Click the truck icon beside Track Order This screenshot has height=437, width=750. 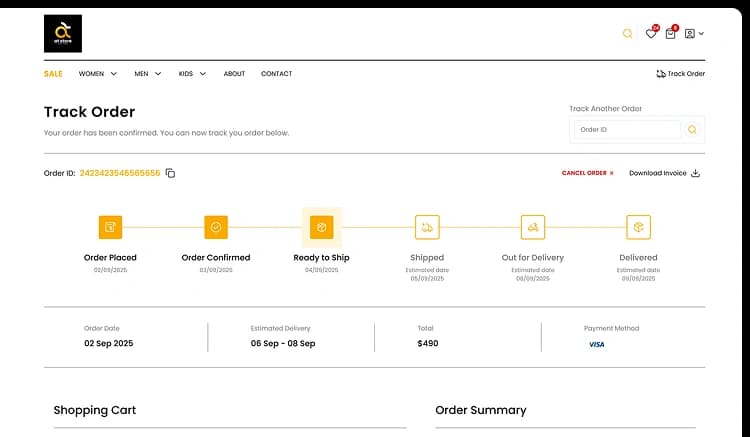pyautogui.click(x=661, y=74)
